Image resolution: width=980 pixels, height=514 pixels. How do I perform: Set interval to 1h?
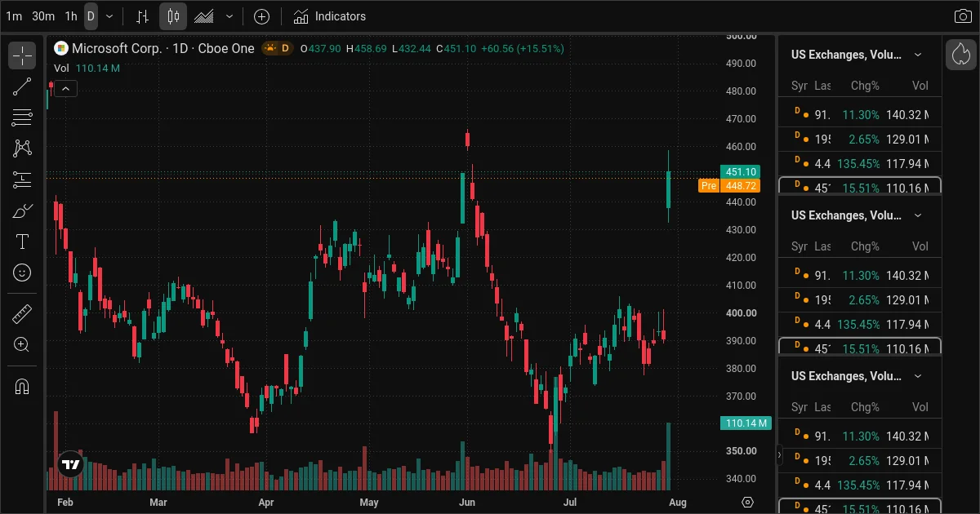(x=71, y=16)
